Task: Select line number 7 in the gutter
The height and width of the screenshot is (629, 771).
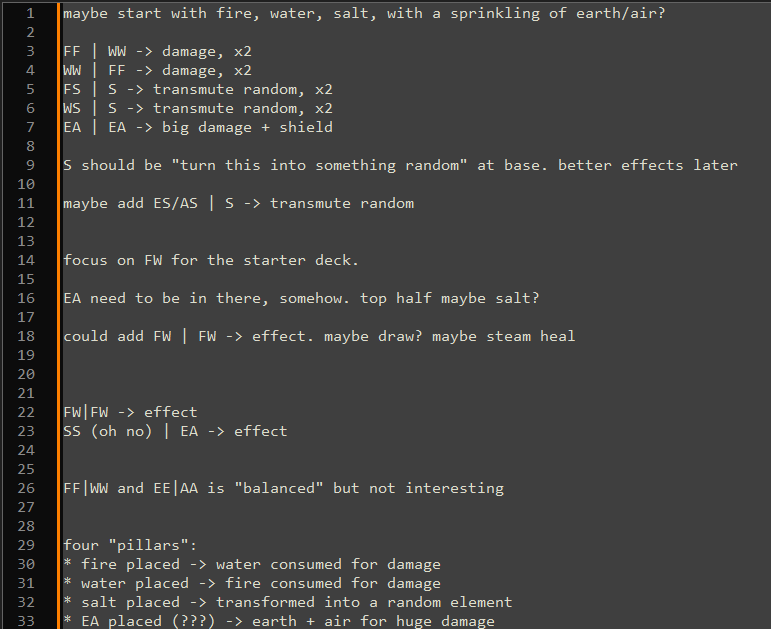Action: pyautogui.click(x=30, y=128)
